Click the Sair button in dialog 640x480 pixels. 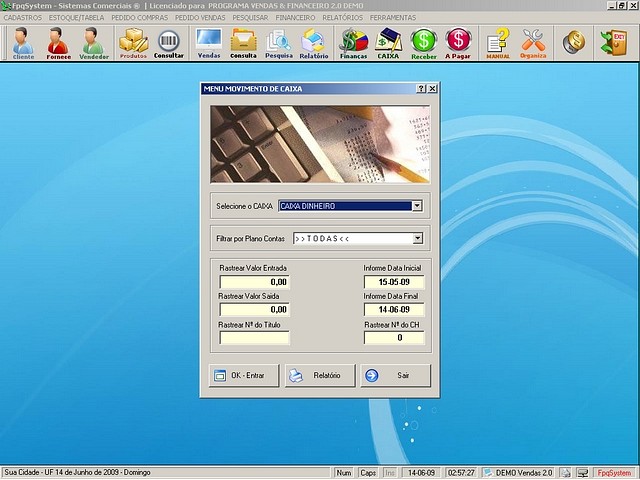pyautogui.click(x=396, y=376)
